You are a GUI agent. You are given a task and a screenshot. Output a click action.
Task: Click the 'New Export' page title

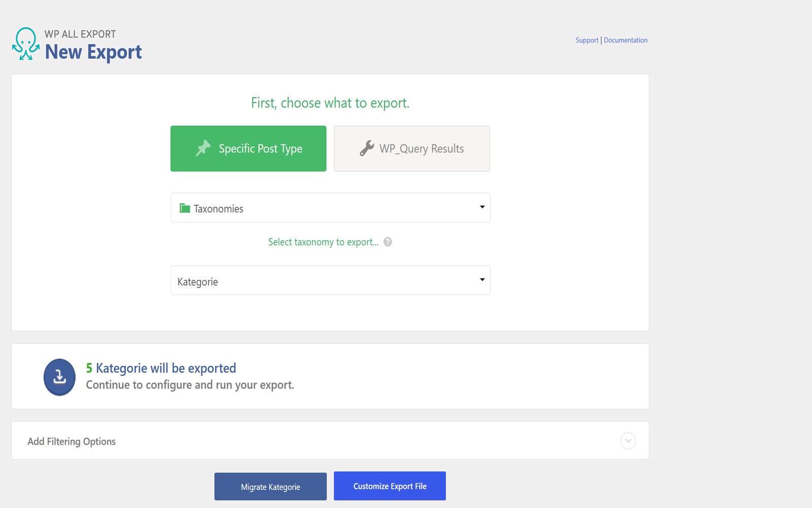click(x=93, y=52)
